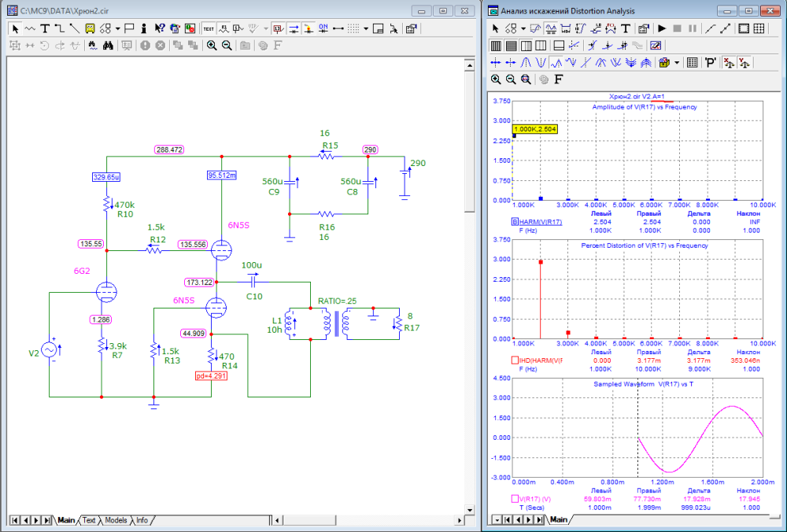787x532 pixels.
Task: Expand dropdown arrow beside grid icon in schematic toolbar
Action: pyautogui.click(x=365, y=28)
